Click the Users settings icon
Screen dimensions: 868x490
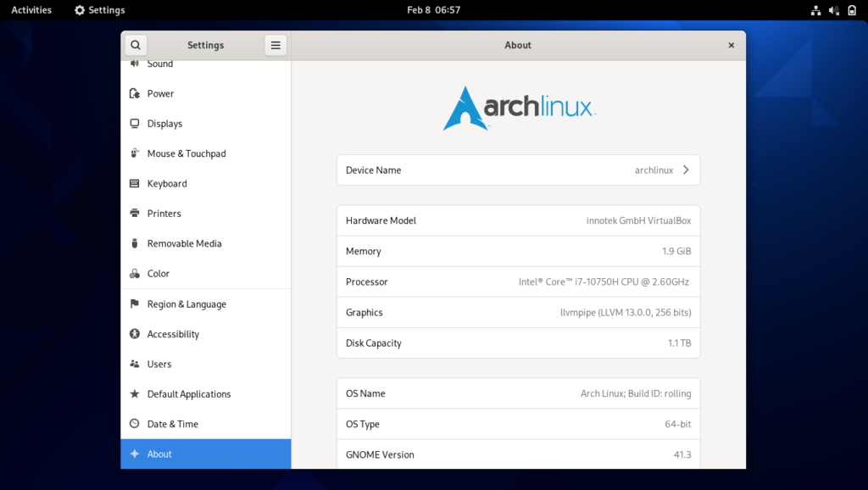135,364
